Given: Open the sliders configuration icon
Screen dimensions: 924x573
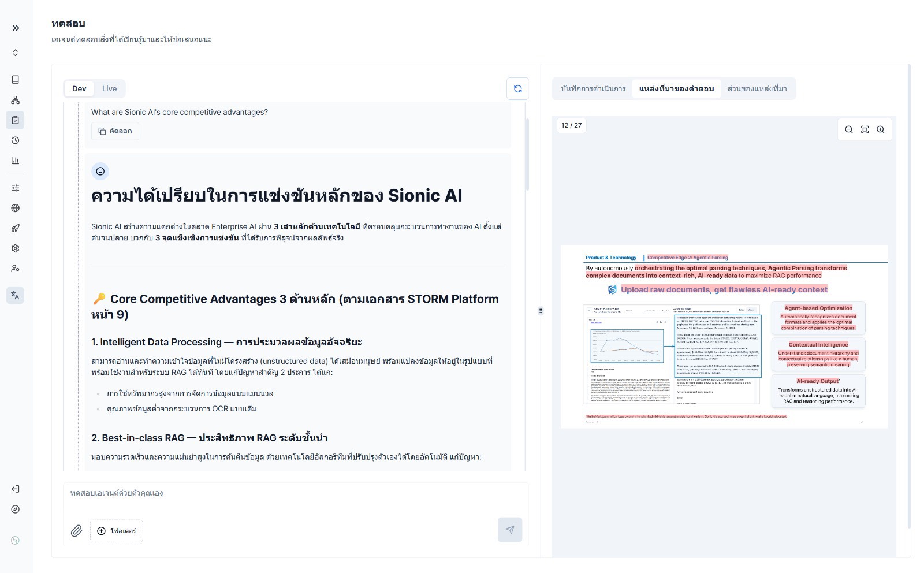Looking at the screenshot, I should tap(16, 188).
